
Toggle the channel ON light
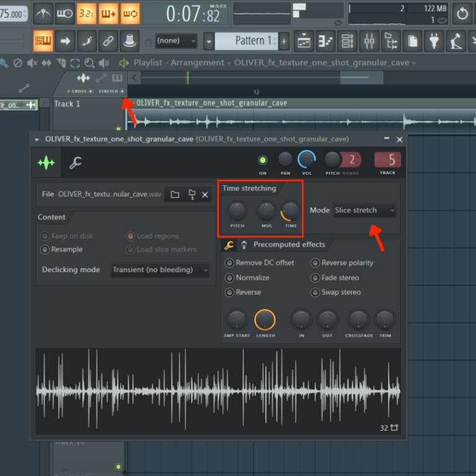point(263,160)
